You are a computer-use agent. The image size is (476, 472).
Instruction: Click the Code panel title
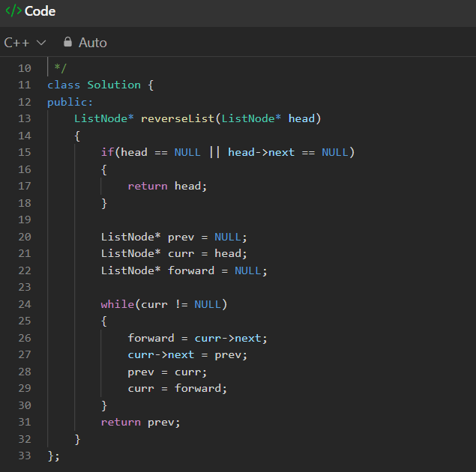(x=40, y=11)
